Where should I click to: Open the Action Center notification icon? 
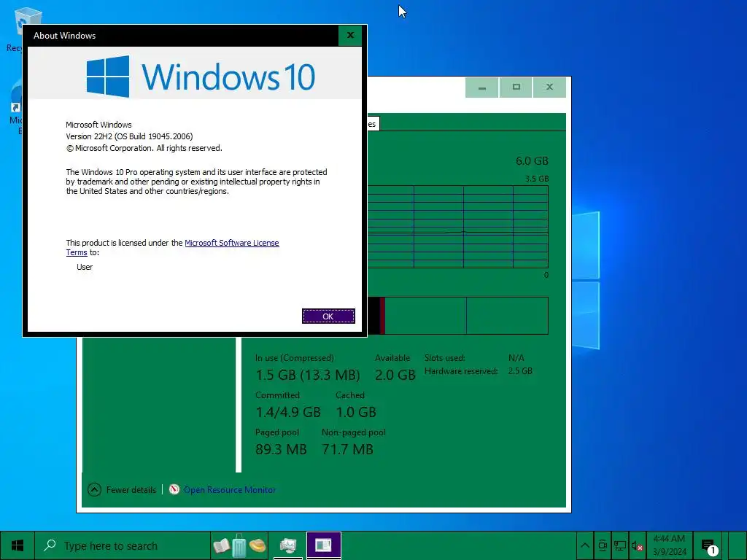(x=708, y=545)
